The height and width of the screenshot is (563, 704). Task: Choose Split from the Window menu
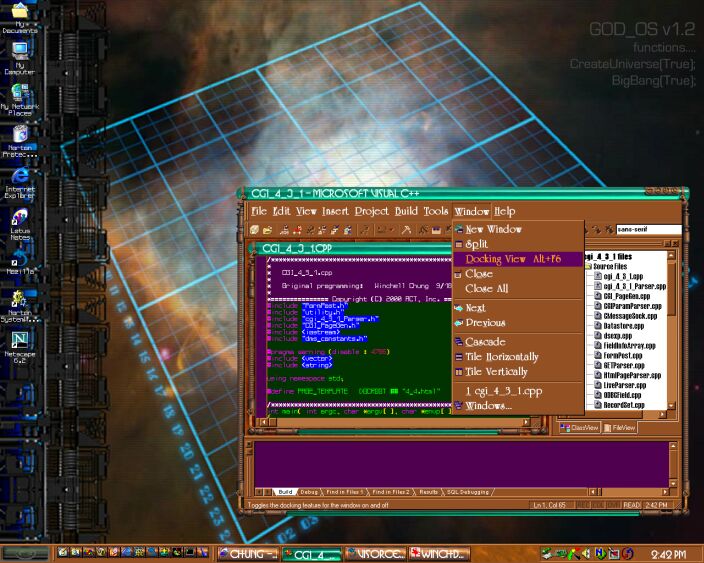point(477,244)
